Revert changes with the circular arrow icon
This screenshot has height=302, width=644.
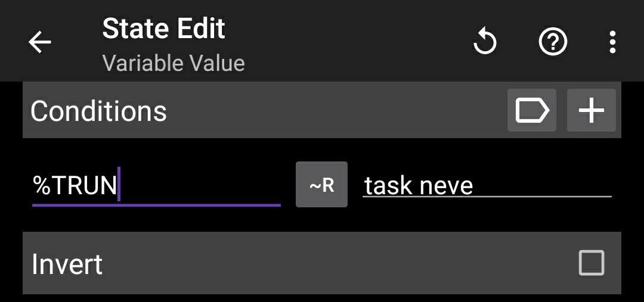pyautogui.click(x=485, y=42)
